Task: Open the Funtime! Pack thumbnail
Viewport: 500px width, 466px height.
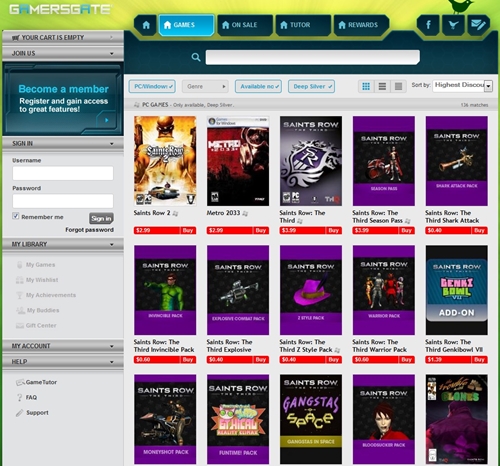Action: point(238,419)
